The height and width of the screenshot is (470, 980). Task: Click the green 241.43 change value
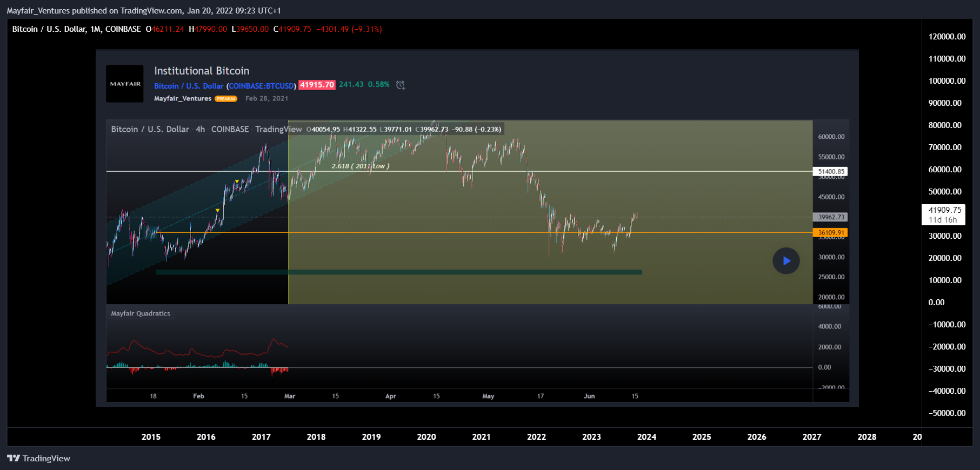click(x=351, y=84)
